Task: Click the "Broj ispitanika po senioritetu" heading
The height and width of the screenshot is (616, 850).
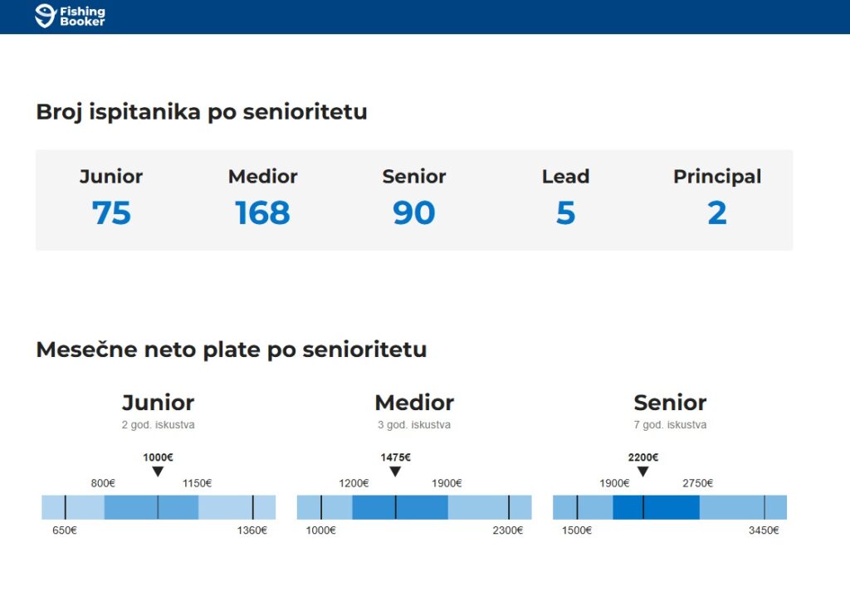Action: point(202,112)
